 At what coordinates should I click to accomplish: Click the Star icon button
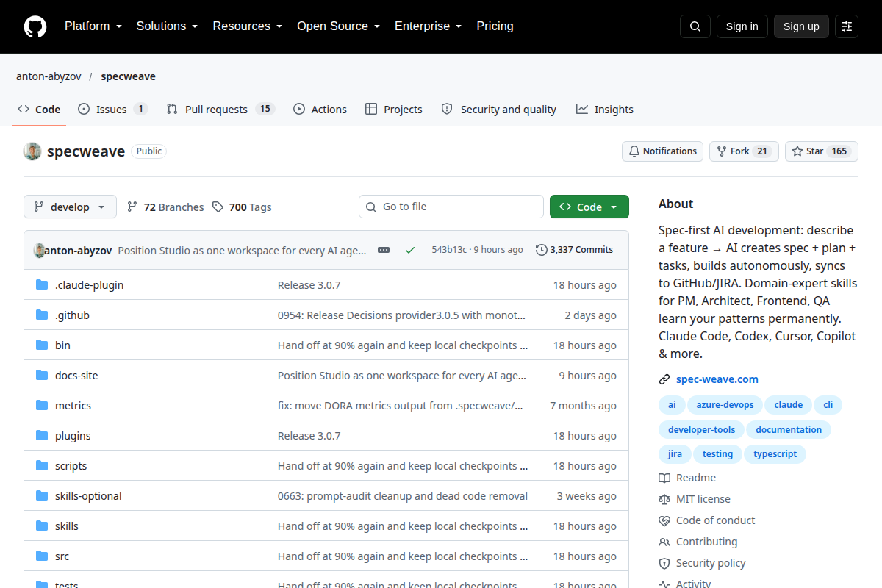821,151
